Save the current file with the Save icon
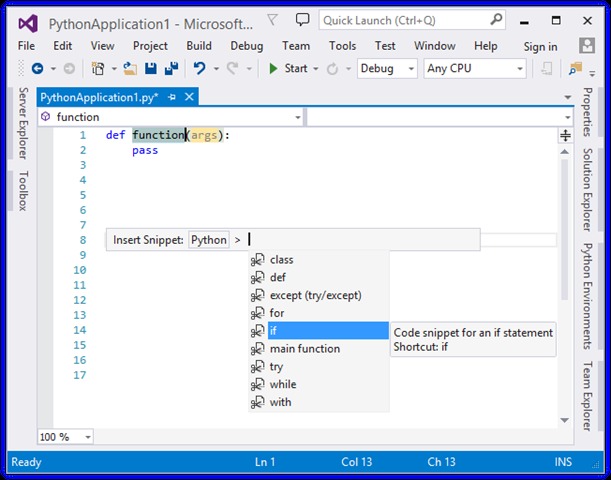 [151, 68]
